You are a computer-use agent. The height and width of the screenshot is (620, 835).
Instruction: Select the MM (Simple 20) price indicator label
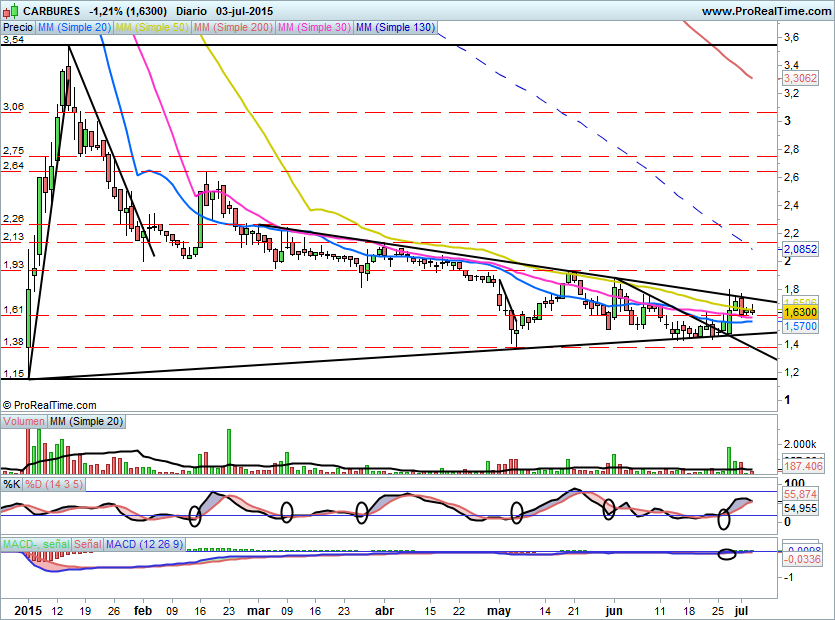click(74, 29)
